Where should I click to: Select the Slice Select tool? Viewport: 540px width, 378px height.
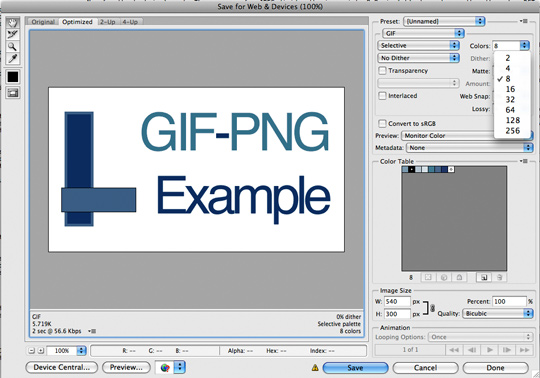(13, 34)
